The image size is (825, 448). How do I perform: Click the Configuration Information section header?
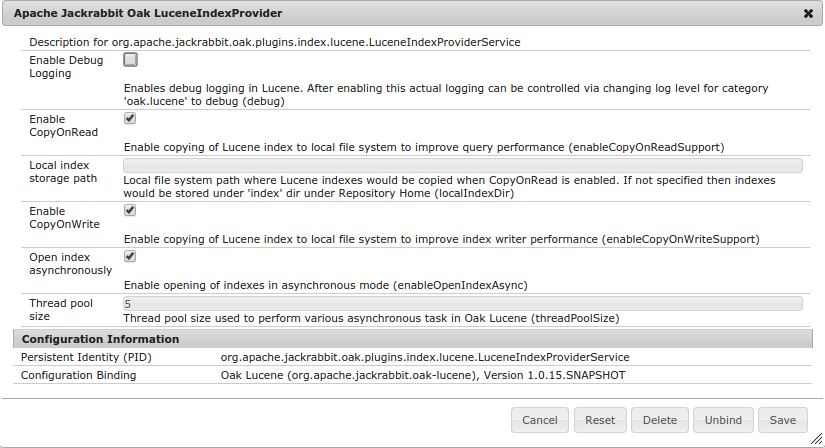100,339
